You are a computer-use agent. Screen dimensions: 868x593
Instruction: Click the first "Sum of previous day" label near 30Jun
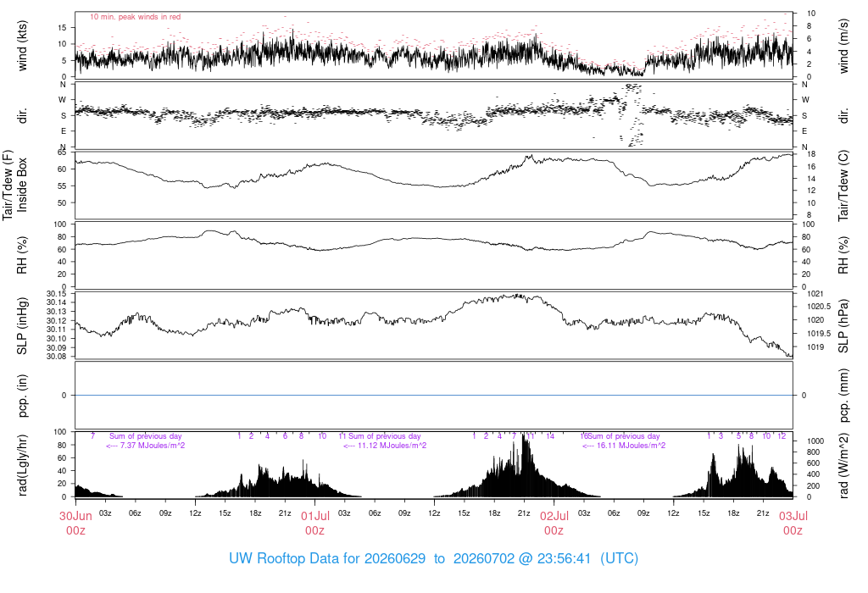click(x=146, y=436)
